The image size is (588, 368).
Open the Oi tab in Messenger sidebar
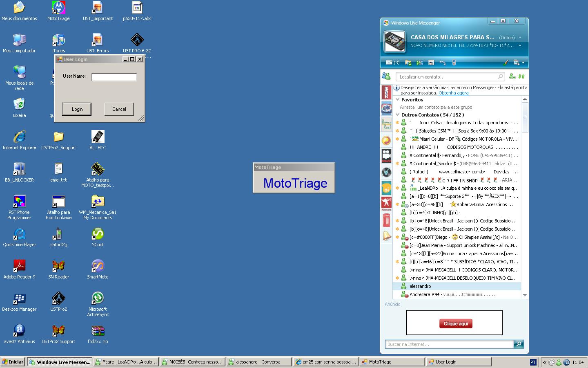point(386,188)
